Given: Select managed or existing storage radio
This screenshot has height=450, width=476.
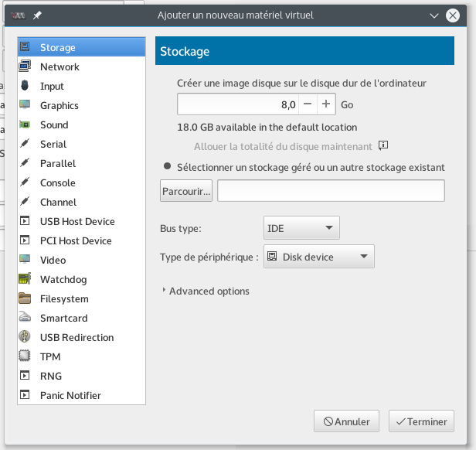Looking at the screenshot, I should click(167, 166).
